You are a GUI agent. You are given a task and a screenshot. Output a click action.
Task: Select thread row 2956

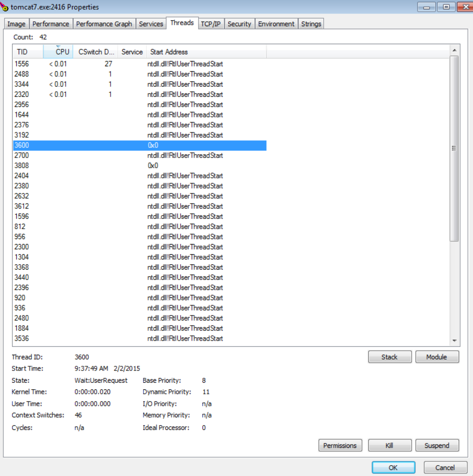tap(140, 105)
